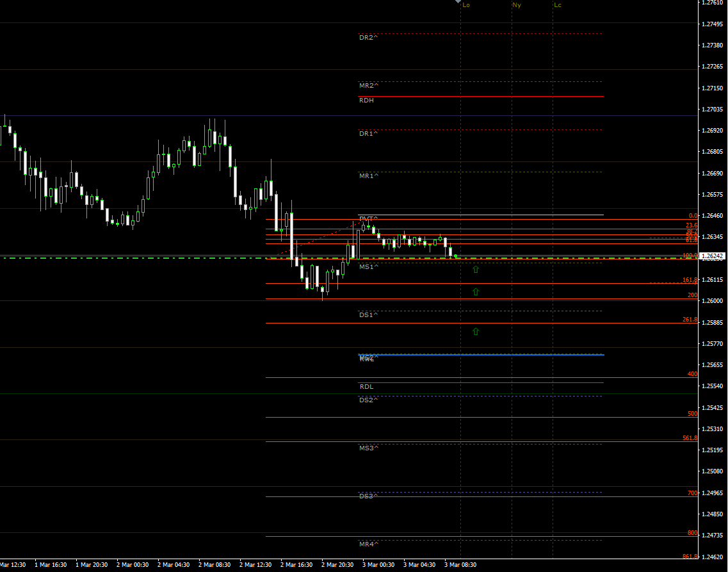This screenshot has width=728, height=572.
Task: Click the MR4^ label near bottom
Action: 368,544
